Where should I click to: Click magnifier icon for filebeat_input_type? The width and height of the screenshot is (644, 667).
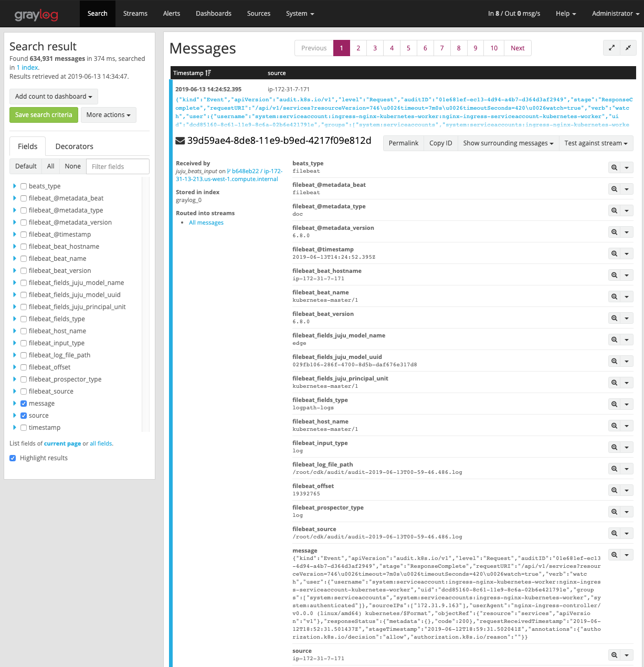(x=614, y=447)
